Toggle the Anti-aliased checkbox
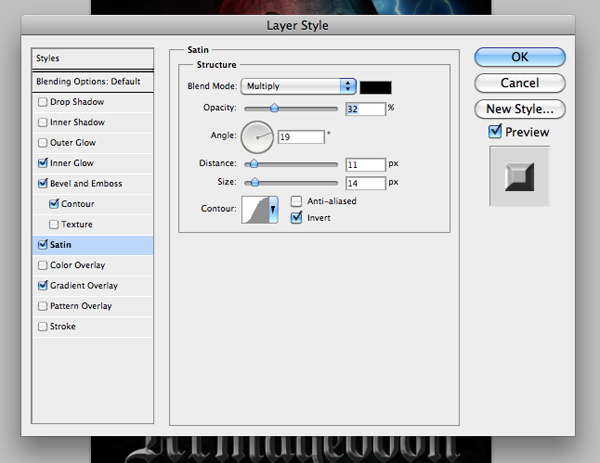Screen dimensions: 600x463 (x=297, y=201)
